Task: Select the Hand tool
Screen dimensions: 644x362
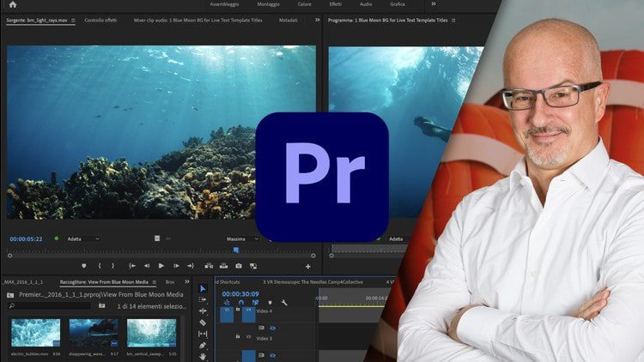Action: click(x=203, y=357)
